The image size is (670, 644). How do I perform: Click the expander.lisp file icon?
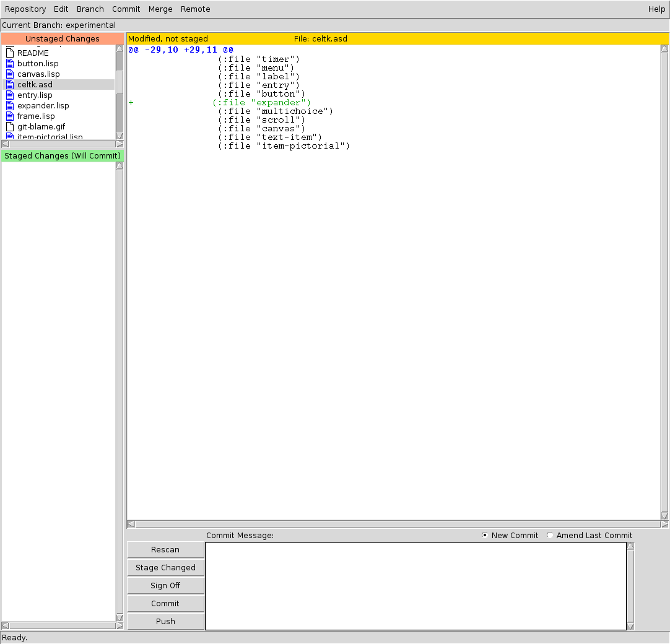point(9,106)
